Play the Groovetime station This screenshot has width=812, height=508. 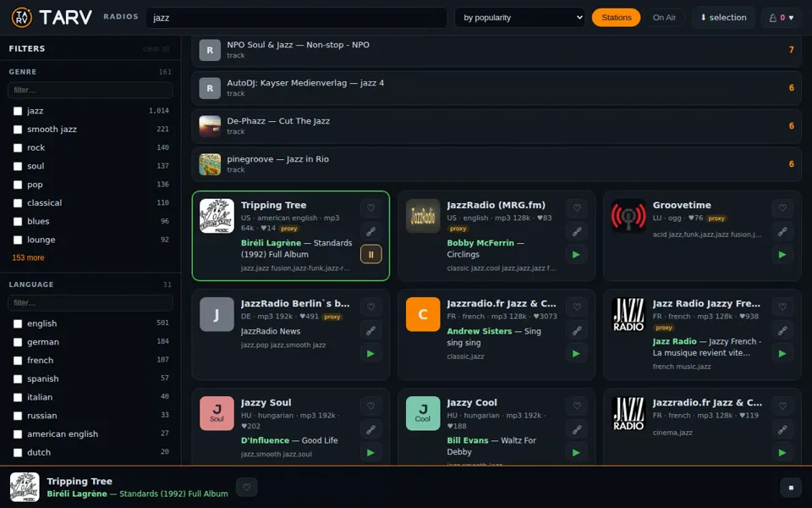coord(782,255)
